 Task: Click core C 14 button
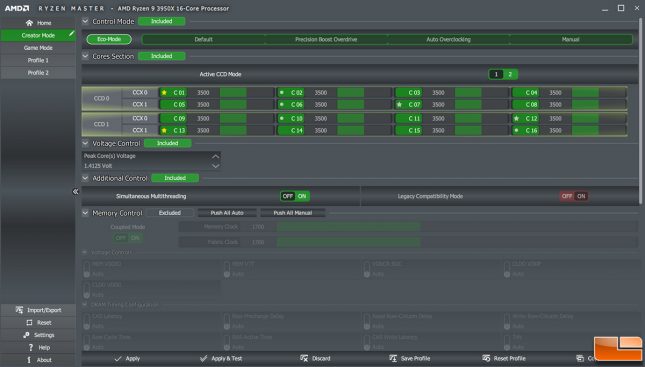click(x=291, y=130)
